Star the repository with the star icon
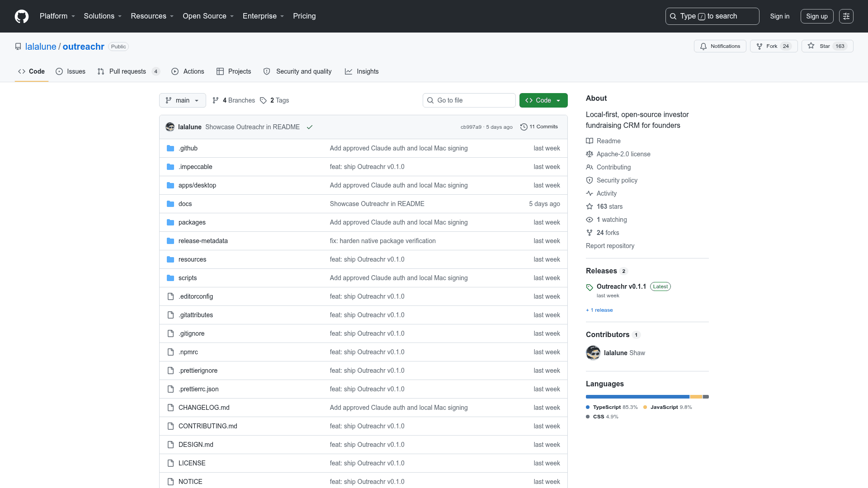 click(811, 46)
